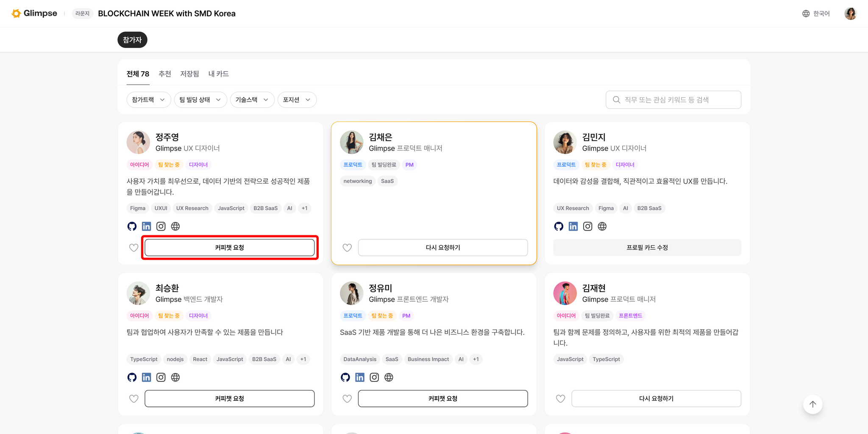The image size is (868, 434).
Task: Open website globe icon on 정유미's card
Action: (x=389, y=377)
